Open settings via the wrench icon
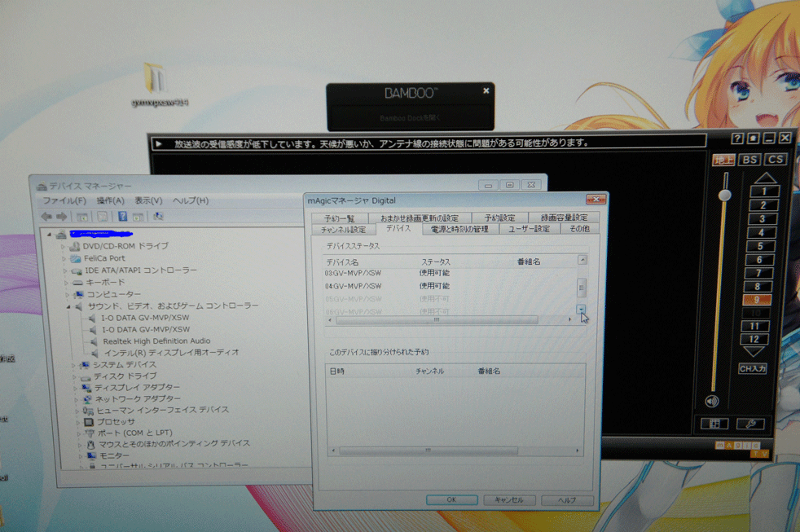This screenshot has width=800, height=532. click(x=750, y=424)
